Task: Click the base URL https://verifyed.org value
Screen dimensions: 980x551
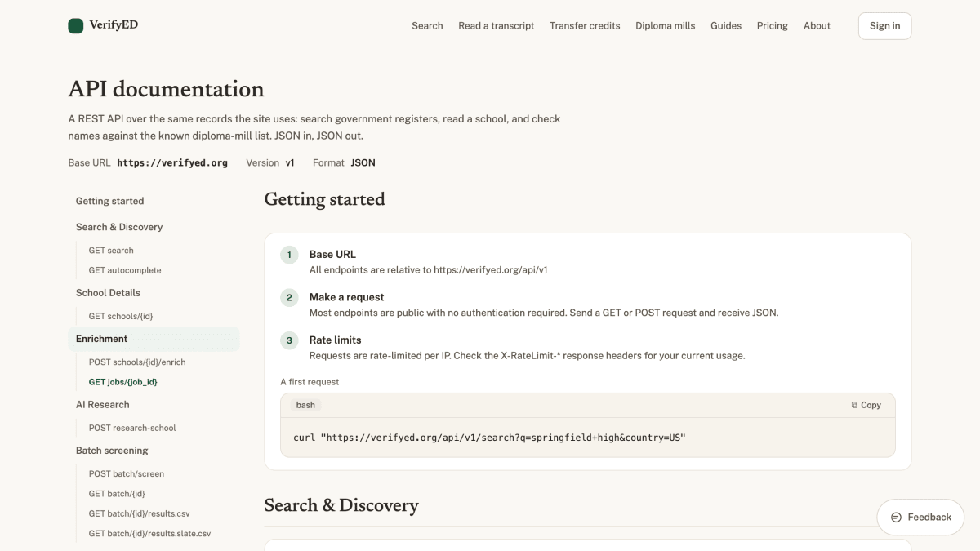Action: [172, 162]
